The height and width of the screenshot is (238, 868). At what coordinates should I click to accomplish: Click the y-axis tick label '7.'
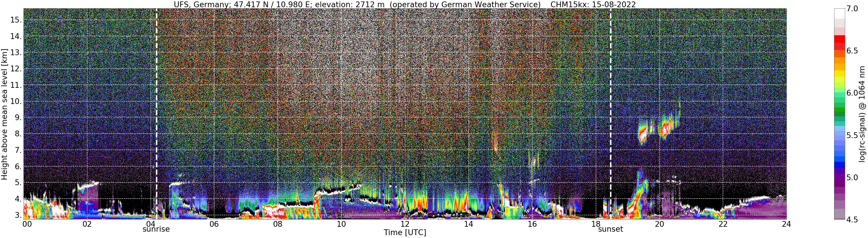click(x=18, y=150)
